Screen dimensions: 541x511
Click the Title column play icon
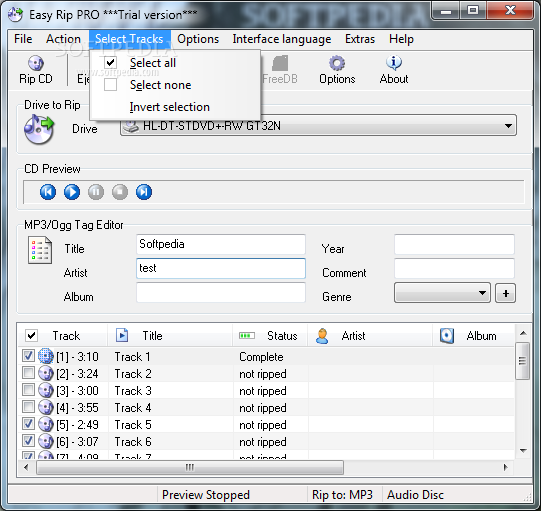[x=122, y=335]
